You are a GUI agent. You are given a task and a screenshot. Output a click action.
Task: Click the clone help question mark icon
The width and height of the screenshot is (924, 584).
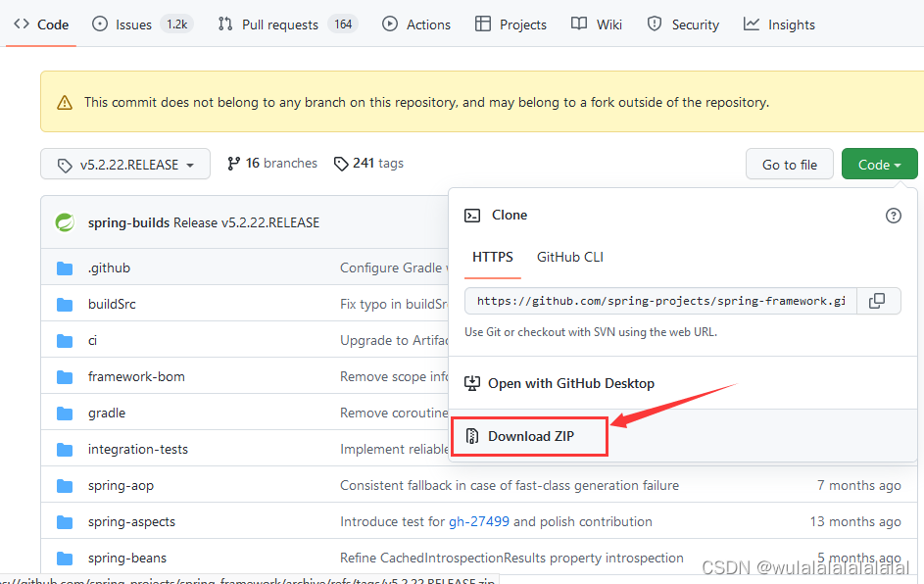(893, 216)
